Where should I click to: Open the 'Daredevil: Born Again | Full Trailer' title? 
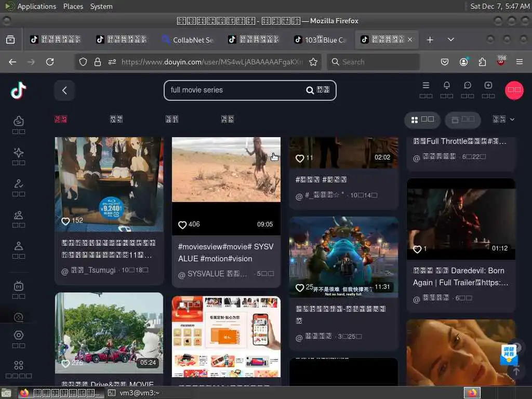(460, 276)
